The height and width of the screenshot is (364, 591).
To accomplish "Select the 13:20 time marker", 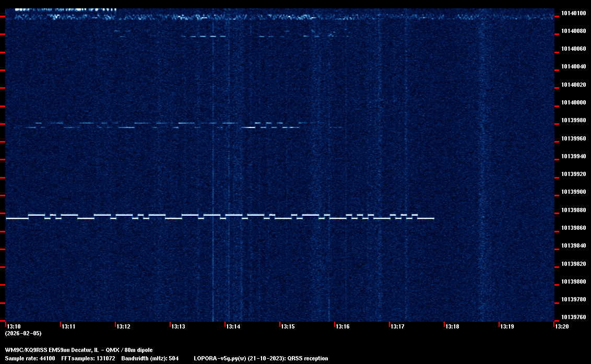I will pos(561,327).
